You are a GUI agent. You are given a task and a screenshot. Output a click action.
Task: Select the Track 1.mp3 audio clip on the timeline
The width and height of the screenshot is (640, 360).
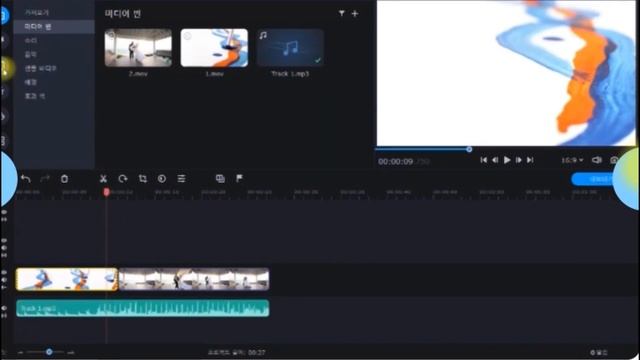click(x=142, y=308)
